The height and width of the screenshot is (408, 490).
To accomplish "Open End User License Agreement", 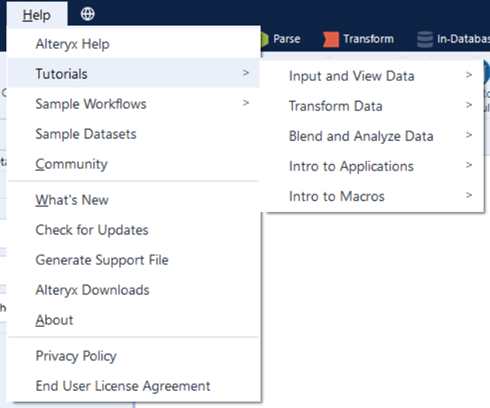I will pos(133,386).
